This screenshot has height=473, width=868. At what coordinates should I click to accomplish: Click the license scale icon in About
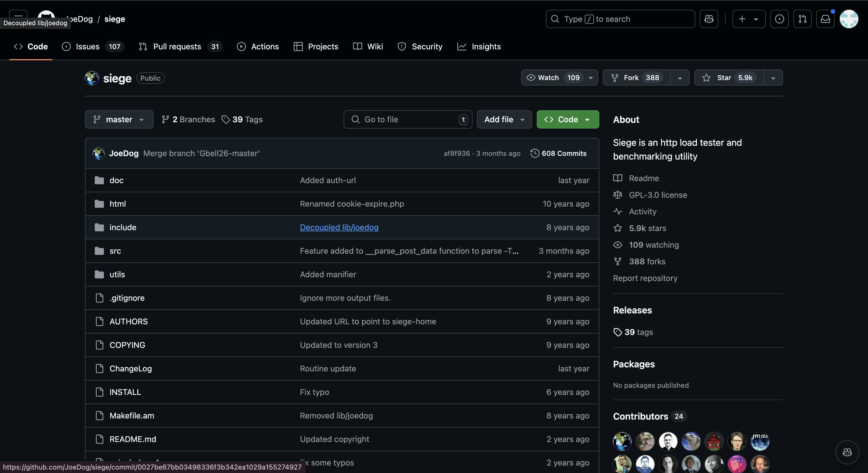[x=618, y=195]
